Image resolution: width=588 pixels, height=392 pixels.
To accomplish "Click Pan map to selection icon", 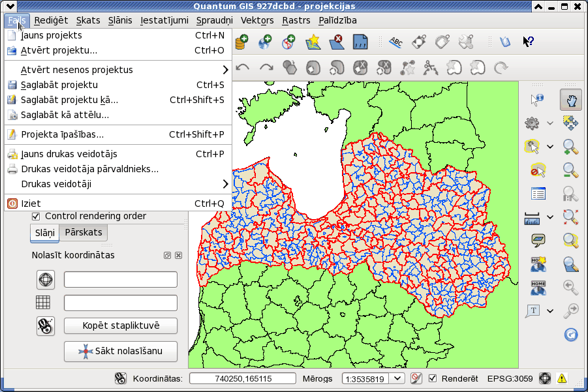I will pos(570,123).
